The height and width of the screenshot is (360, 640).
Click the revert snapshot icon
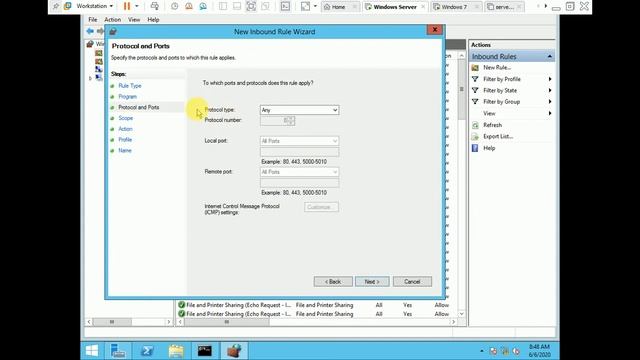coord(189,6)
